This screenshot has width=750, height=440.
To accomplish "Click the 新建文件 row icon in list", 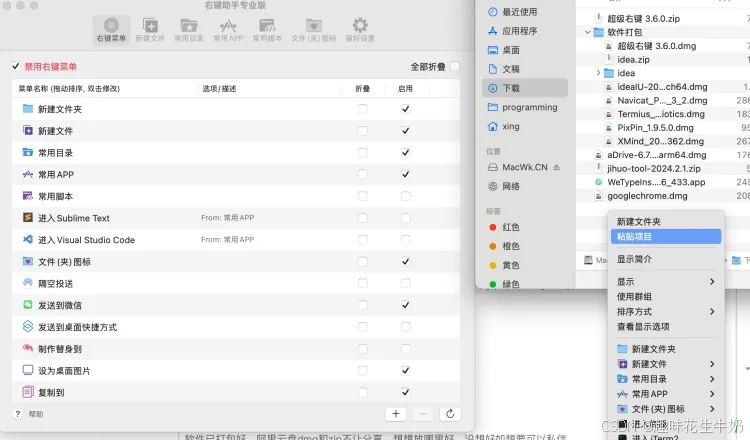I will point(28,131).
